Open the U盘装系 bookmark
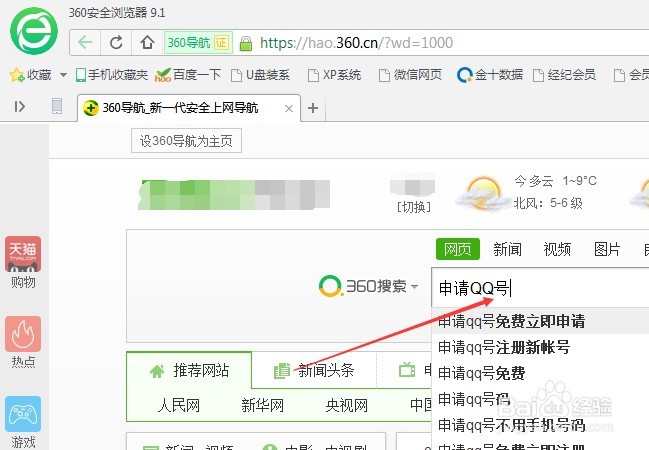The height and width of the screenshot is (450, 649). click(x=260, y=75)
